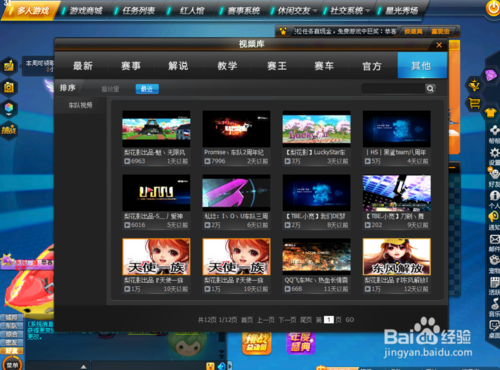Open the music note icon
Screen dimensions: 500x370
(494, 304)
